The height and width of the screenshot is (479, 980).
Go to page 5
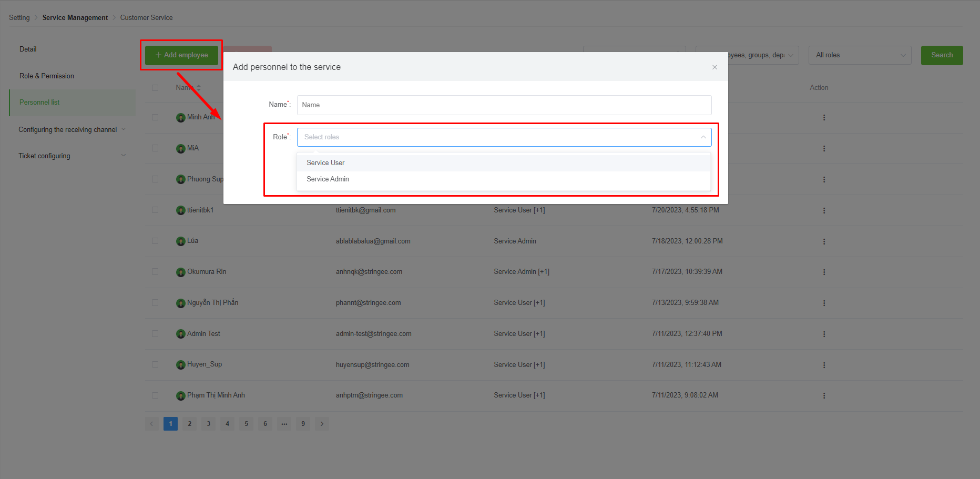(246, 424)
